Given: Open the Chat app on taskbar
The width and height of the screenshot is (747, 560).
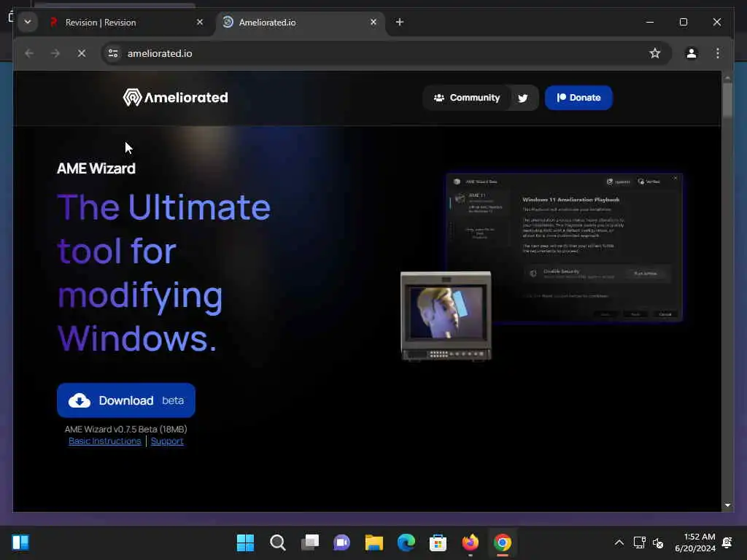Looking at the screenshot, I should pyautogui.click(x=341, y=542).
